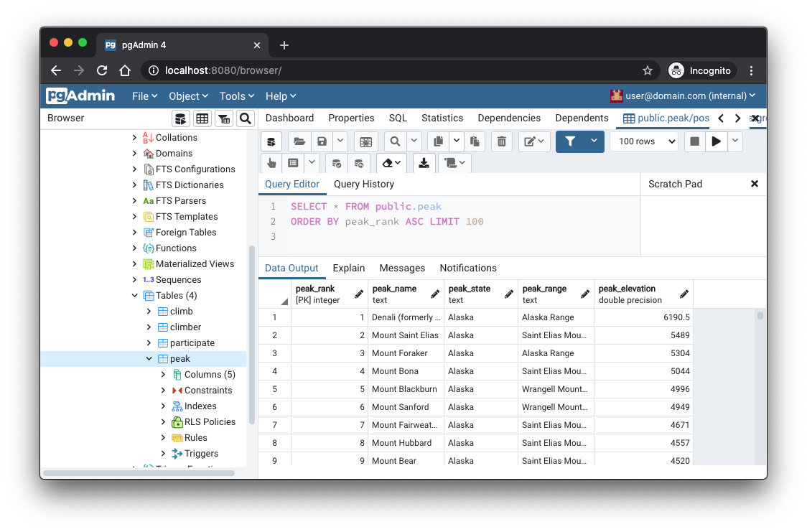807x532 pixels.
Task: Open the Help menu
Action: [x=281, y=96]
